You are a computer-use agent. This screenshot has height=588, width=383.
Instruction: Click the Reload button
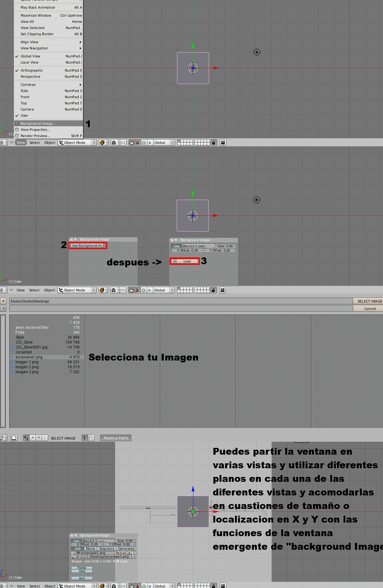pyautogui.click(x=121, y=553)
